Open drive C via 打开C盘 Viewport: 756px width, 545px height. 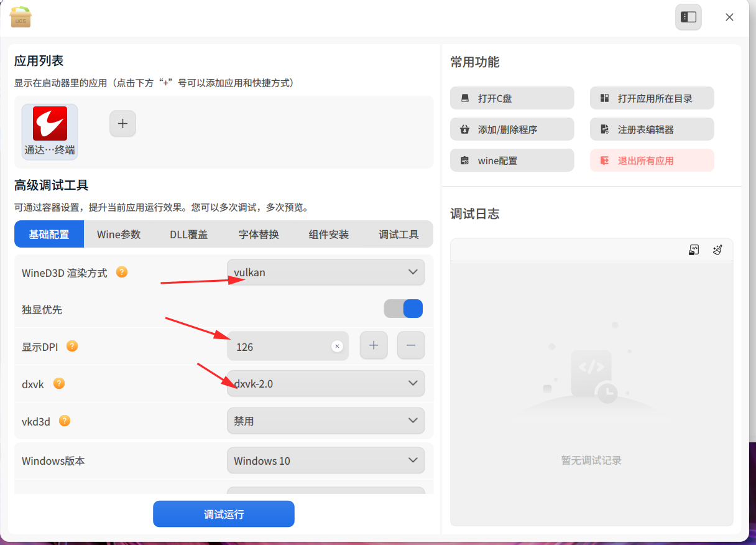(512, 98)
